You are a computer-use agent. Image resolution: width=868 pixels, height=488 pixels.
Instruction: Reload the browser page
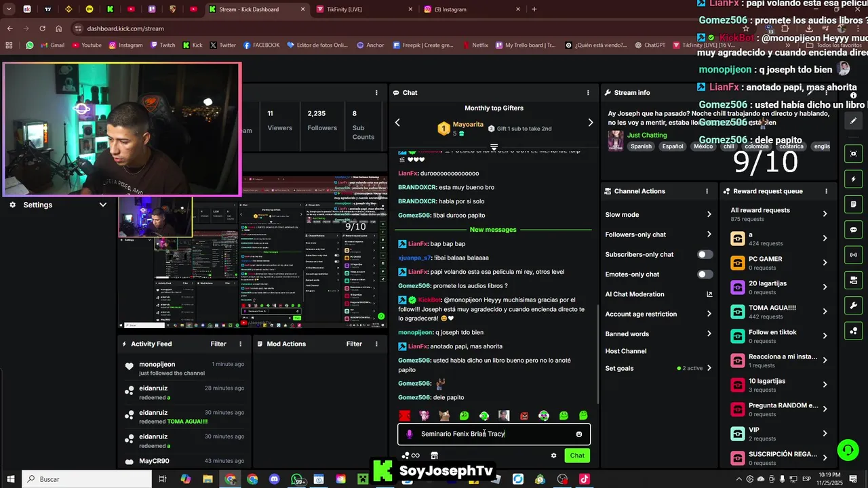[x=42, y=28]
